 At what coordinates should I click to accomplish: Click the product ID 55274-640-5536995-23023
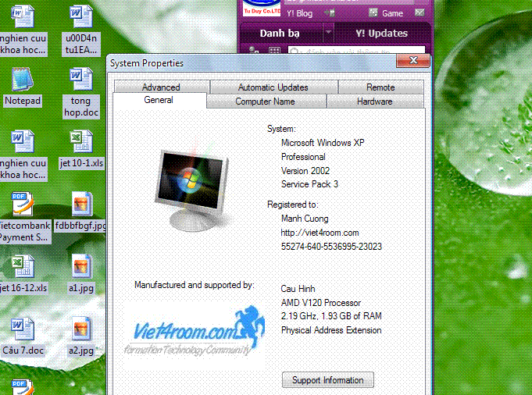(x=331, y=247)
